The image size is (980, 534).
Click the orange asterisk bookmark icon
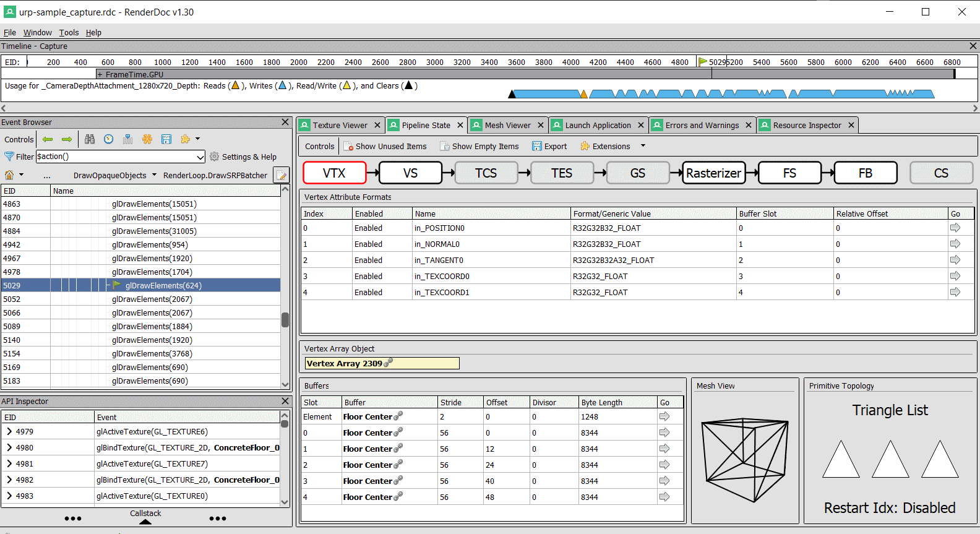147,139
